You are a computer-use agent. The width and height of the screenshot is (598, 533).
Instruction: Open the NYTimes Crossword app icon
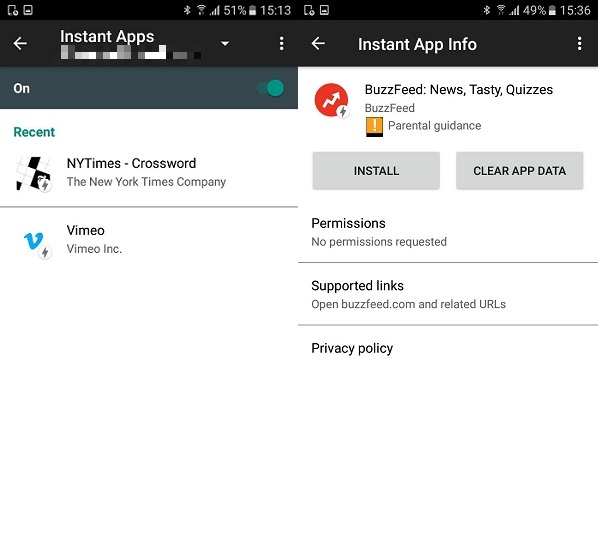(x=34, y=173)
